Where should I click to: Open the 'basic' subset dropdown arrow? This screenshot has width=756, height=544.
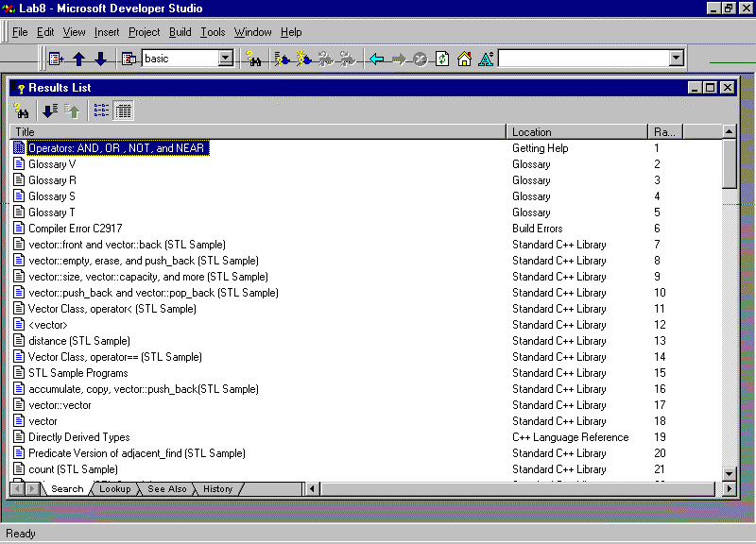pos(226,59)
